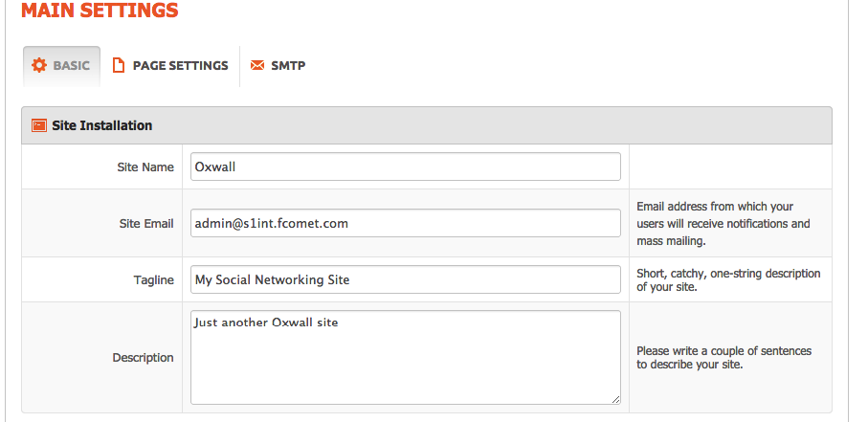The height and width of the screenshot is (422, 868).
Task: Select the Tagline text field
Action: click(405, 279)
